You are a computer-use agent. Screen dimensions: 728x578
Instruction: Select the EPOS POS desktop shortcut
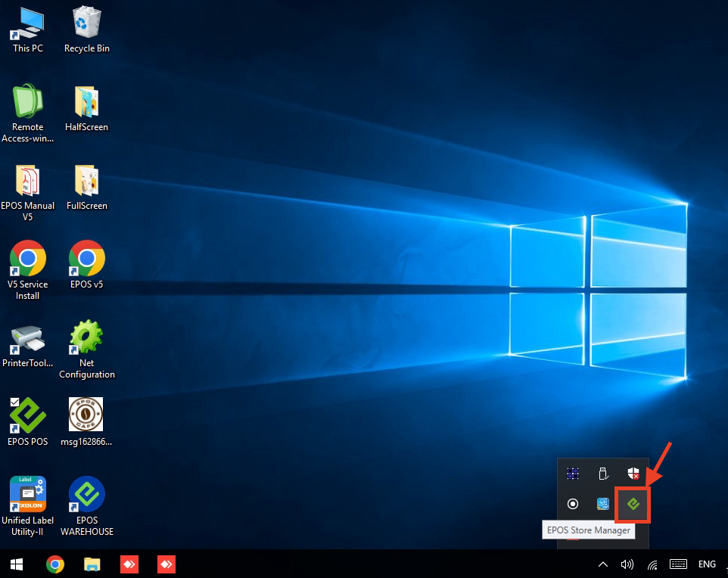27,422
